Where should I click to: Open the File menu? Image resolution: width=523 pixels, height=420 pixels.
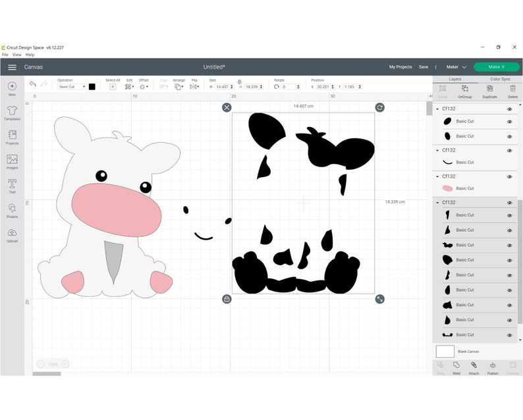[x=5, y=55]
